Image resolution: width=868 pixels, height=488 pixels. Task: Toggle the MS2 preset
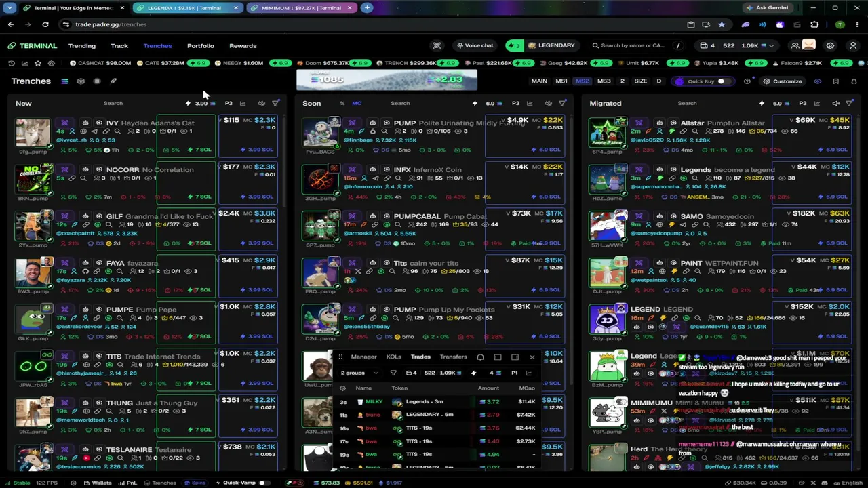[x=582, y=81]
